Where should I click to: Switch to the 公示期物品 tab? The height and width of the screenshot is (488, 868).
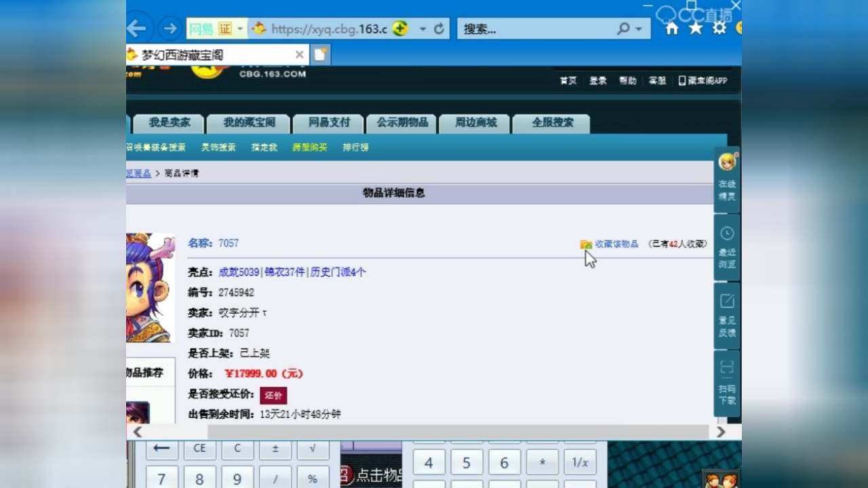coord(402,123)
